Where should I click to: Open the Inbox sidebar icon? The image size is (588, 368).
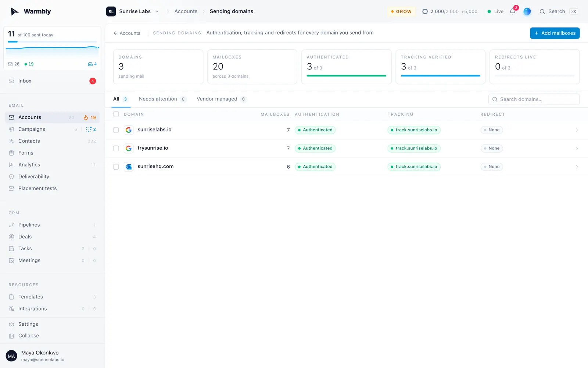pyautogui.click(x=11, y=81)
